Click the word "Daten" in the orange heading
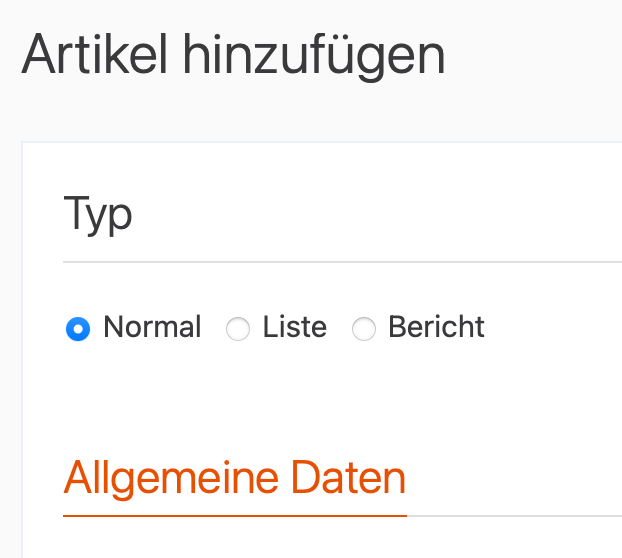The height and width of the screenshot is (558, 622). click(x=348, y=478)
